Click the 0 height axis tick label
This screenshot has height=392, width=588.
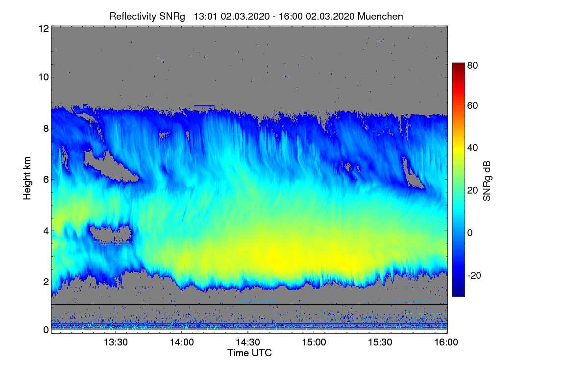point(46,330)
